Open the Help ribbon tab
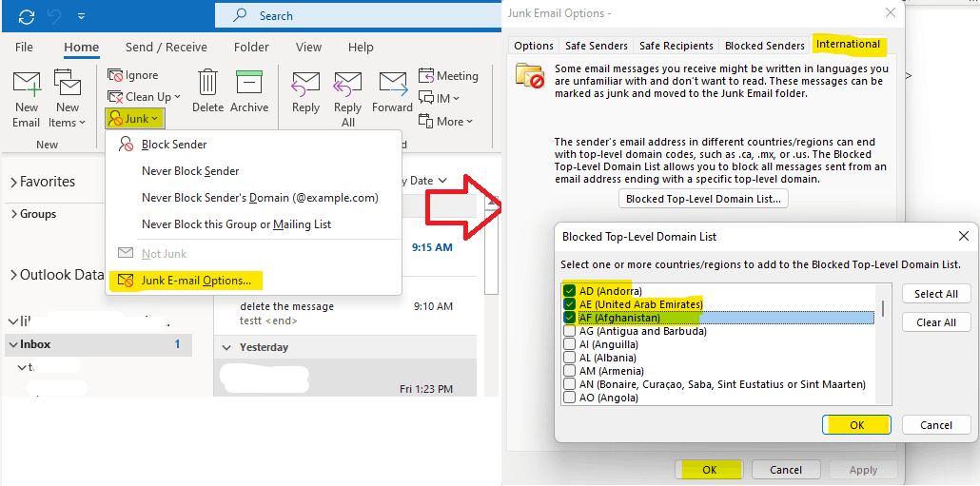The width and height of the screenshot is (980, 486). [361, 47]
